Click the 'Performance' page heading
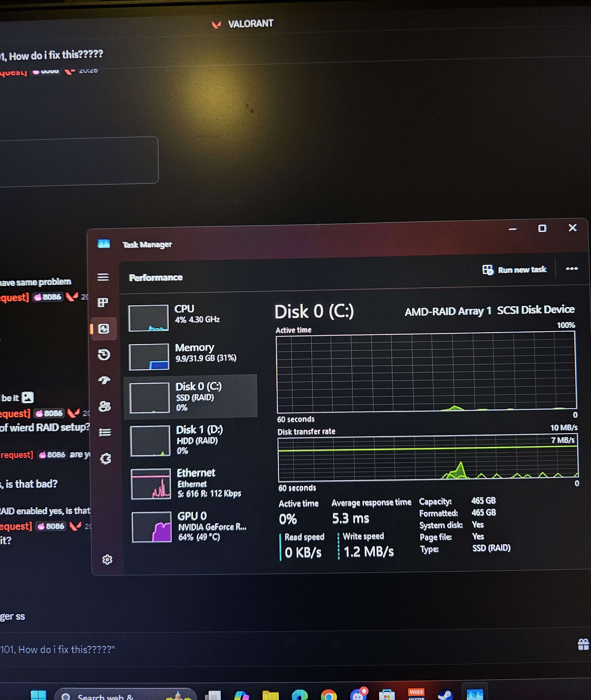The width and height of the screenshot is (591, 700). [x=156, y=278]
